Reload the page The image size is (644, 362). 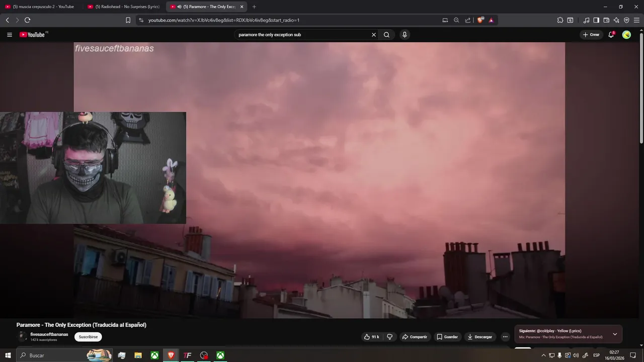click(27, 20)
